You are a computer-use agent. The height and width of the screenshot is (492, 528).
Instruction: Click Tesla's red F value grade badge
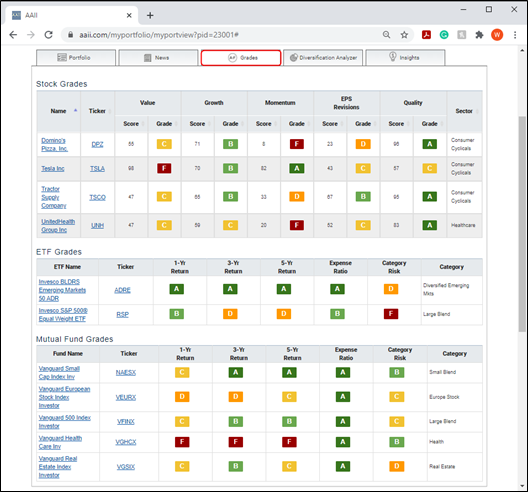164,168
